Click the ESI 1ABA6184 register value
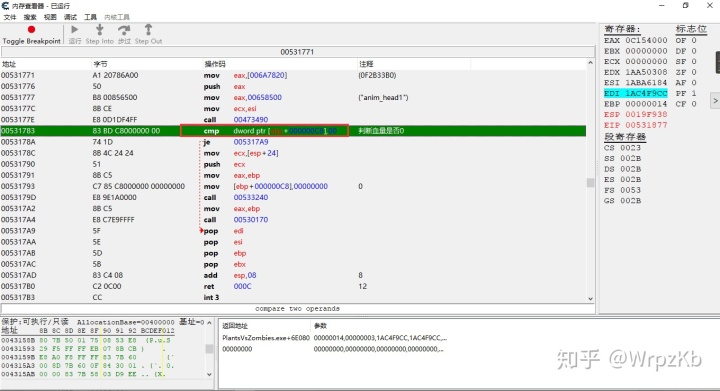Viewport: 720px width, 391px height. 636,83
